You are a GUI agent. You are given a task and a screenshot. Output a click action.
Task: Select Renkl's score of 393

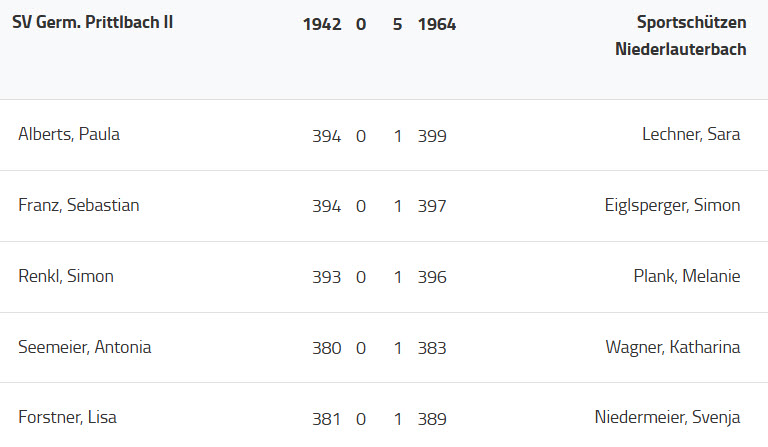(x=326, y=278)
